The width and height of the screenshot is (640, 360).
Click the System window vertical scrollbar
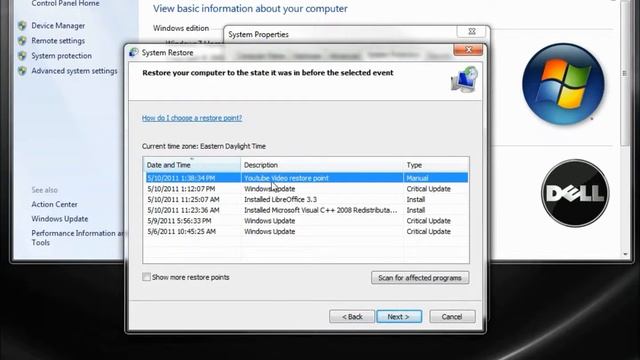click(624, 73)
